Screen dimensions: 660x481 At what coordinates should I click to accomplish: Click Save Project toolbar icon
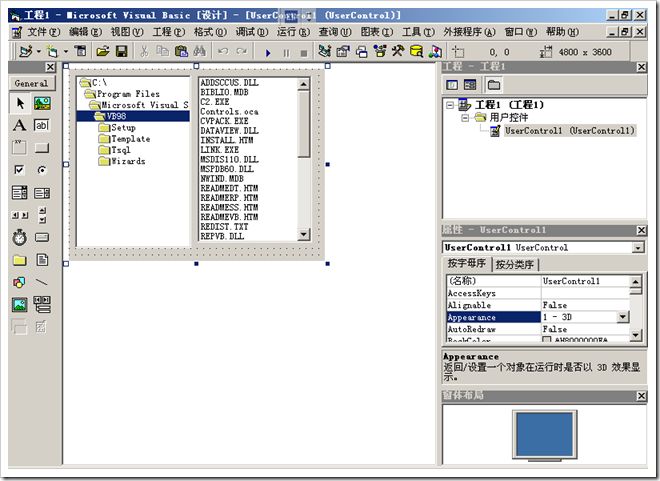pos(121,52)
